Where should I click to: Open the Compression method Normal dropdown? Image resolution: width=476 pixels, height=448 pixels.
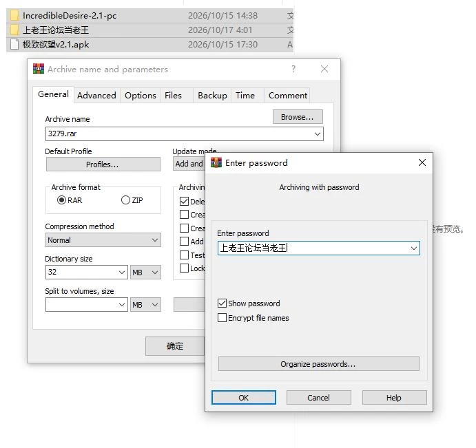103,240
